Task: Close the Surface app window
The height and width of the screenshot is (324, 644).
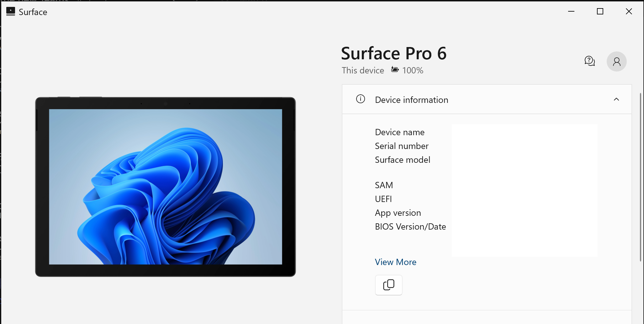Action: [629, 12]
